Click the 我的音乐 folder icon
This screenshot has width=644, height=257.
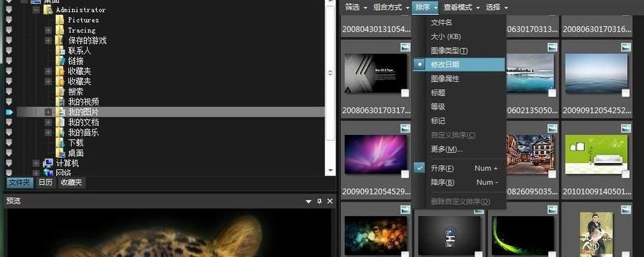click(x=60, y=132)
